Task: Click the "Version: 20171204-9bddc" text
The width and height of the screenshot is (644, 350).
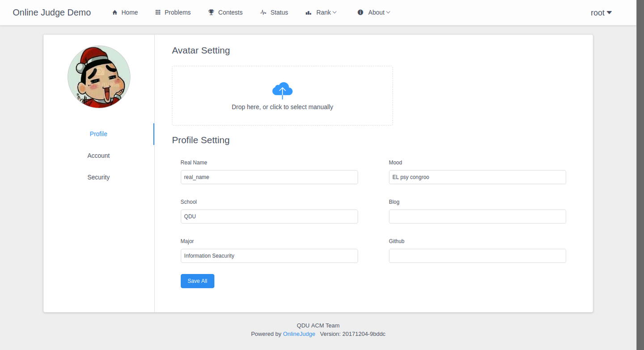Action: pyautogui.click(x=353, y=334)
